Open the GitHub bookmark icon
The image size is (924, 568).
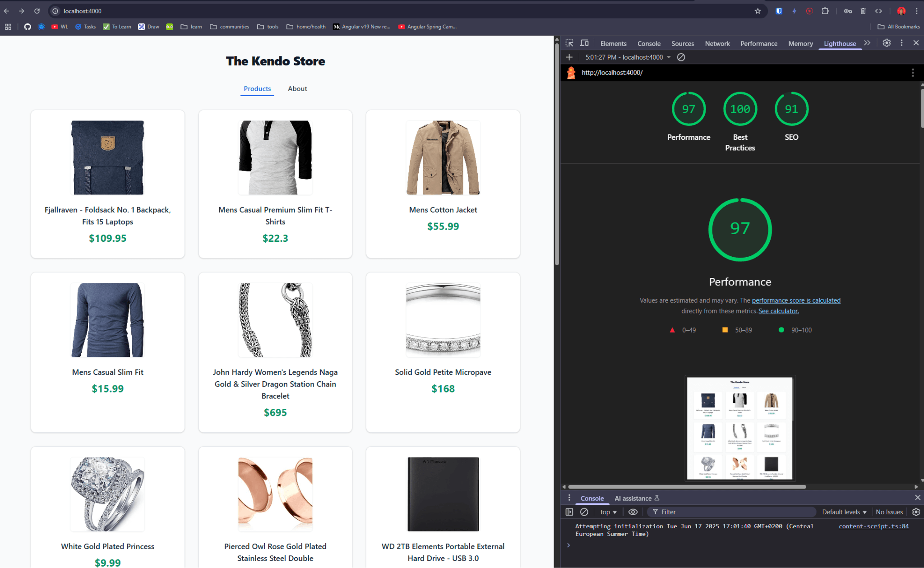(x=28, y=27)
